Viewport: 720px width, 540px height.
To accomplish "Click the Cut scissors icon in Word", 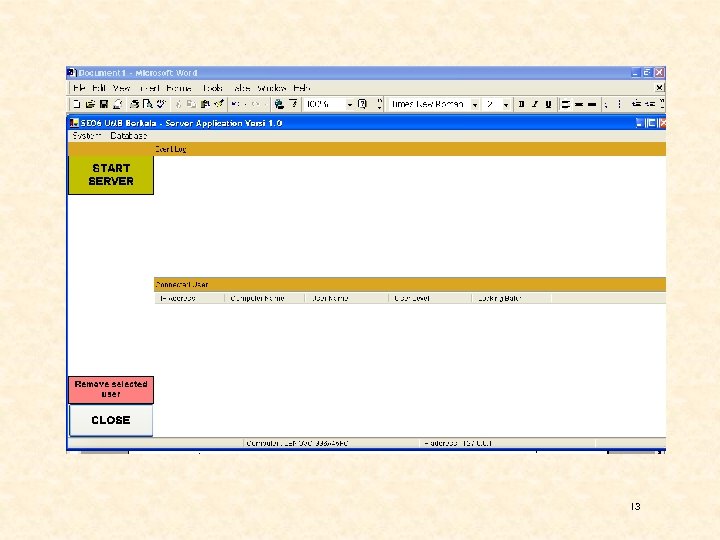I will tap(178, 104).
